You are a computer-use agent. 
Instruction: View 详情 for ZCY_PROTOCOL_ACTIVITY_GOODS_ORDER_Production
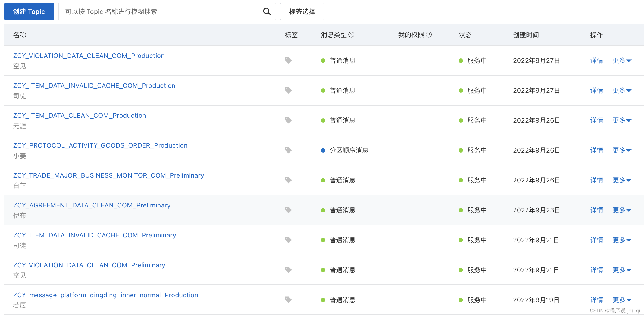(x=597, y=150)
